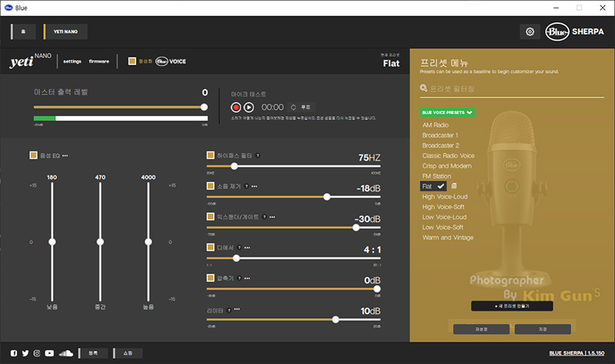Toggle the noise reduction checkbox
Viewport: 615px width, 364px height.
pyautogui.click(x=210, y=186)
